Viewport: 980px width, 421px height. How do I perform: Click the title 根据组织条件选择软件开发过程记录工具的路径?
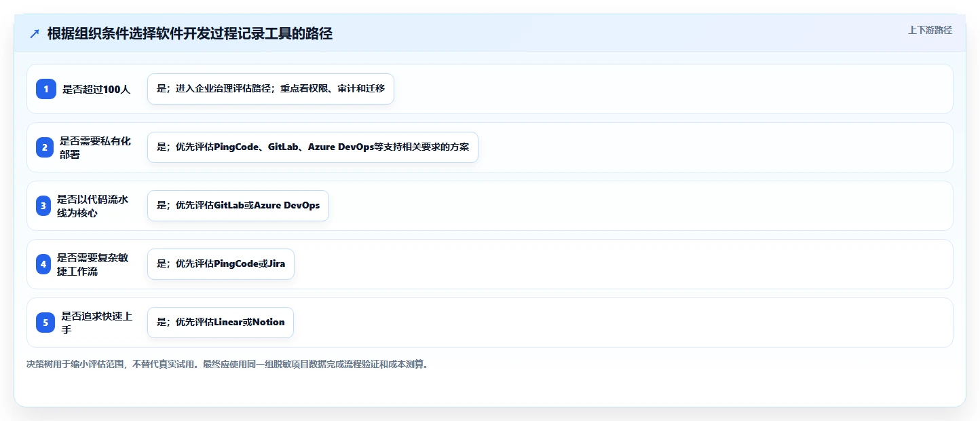pyautogui.click(x=190, y=34)
